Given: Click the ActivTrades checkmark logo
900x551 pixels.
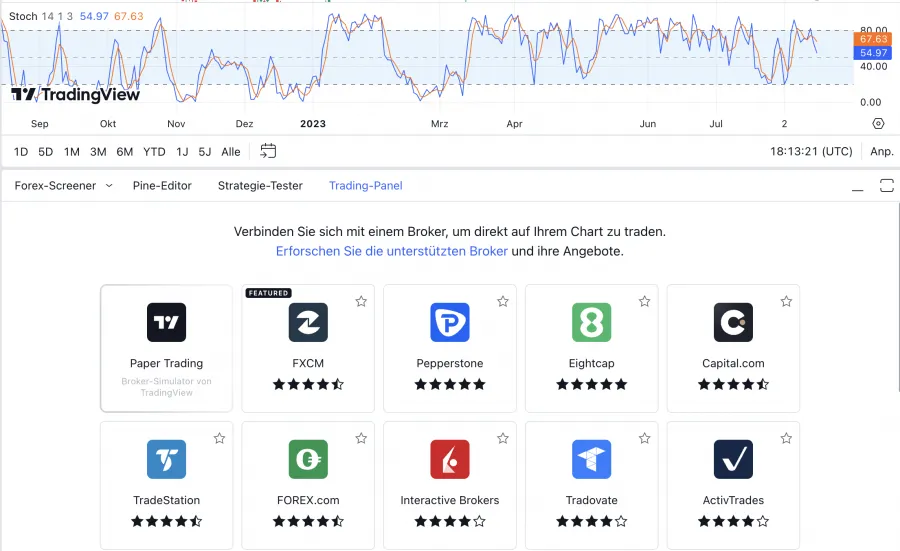Looking at the screenshot, I should point(733,459).
